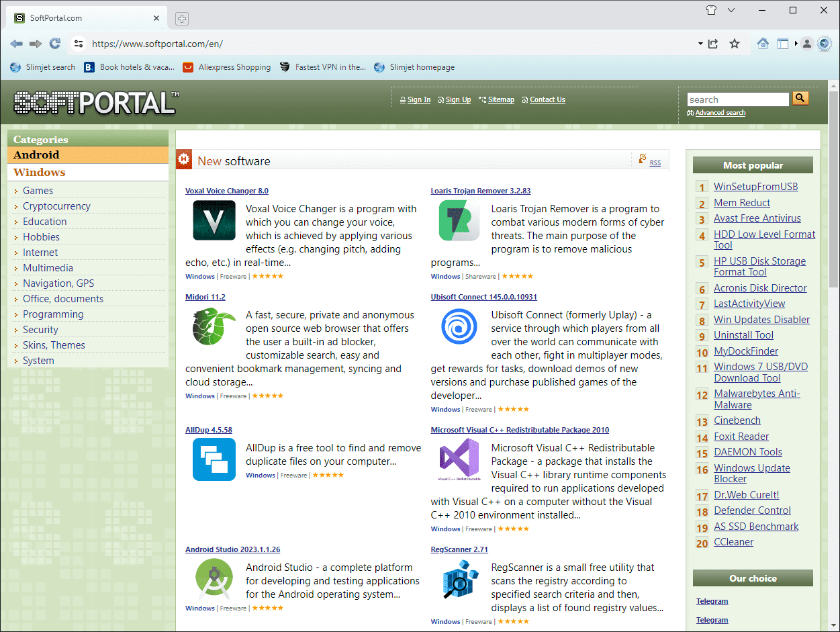
Task: Click the orange magnifier search button
Action: (x=800, y=99)
